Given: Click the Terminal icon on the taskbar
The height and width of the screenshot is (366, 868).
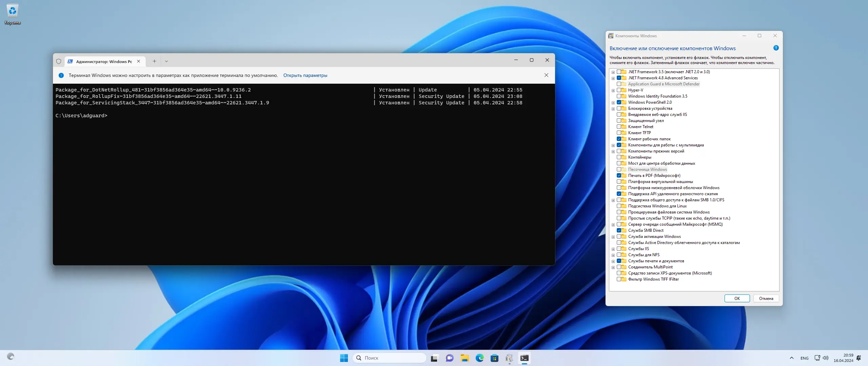Looking at the screenshot, I should 524,358.
